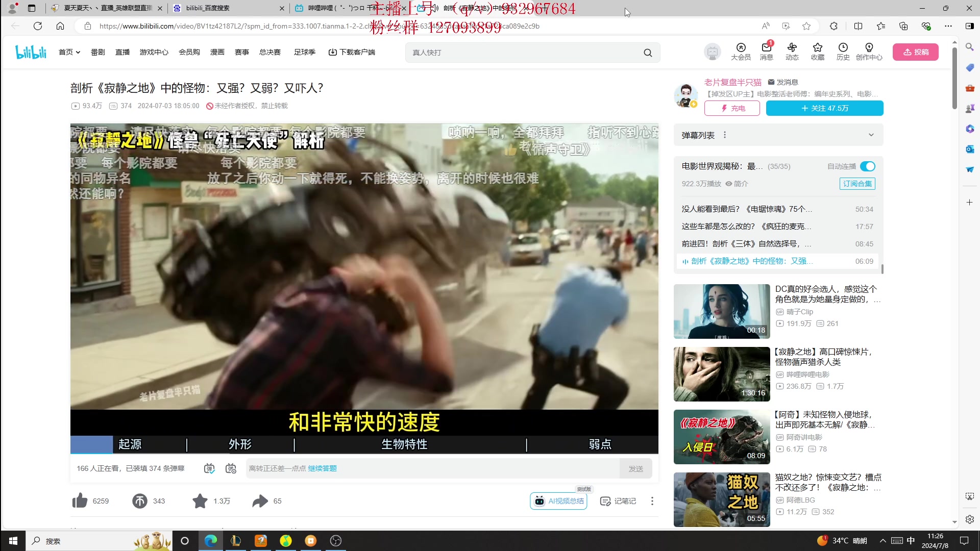
Task: Expand the danmaku list panel chevron
Action: point(871,135)
